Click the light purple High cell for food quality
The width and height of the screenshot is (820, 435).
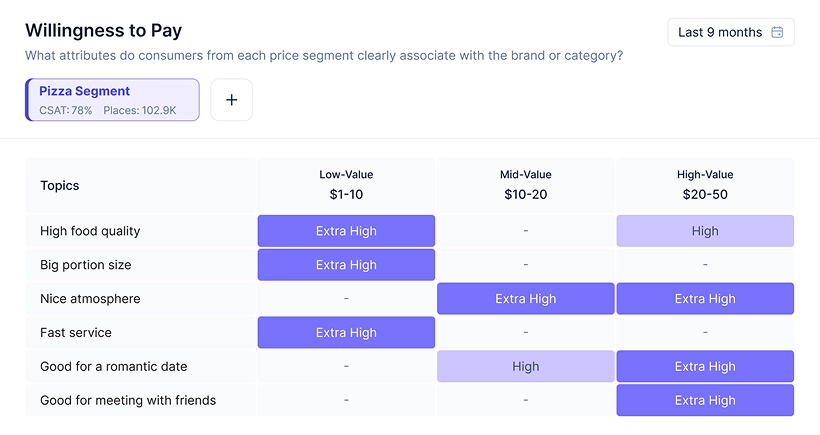pyautogui.click(x=705, y=231)
